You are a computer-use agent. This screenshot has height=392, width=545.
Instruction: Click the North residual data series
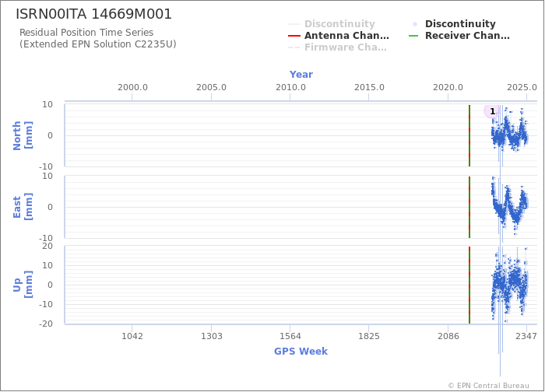pyautogui.click(x=509, y=134)
